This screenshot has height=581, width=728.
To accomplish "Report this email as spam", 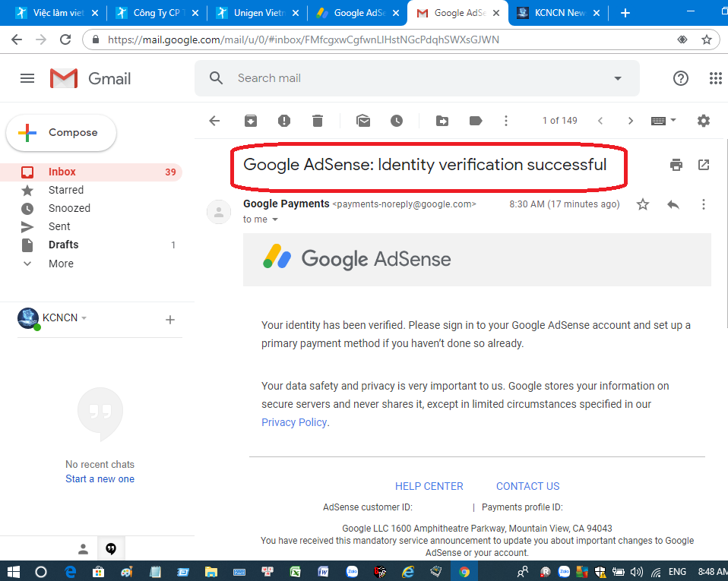I will tap(283, 121).
